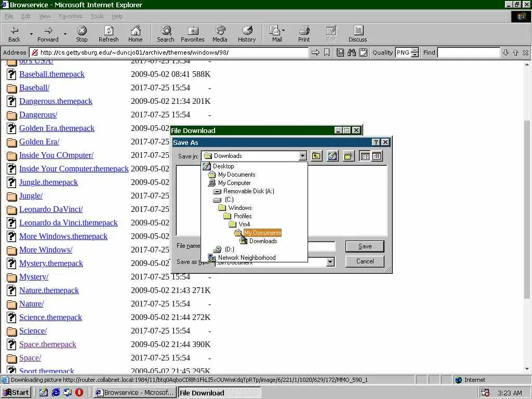Viewport: 532px width, 399px height.
Task: Refresh the current page
Action: [x=109, y=34]
